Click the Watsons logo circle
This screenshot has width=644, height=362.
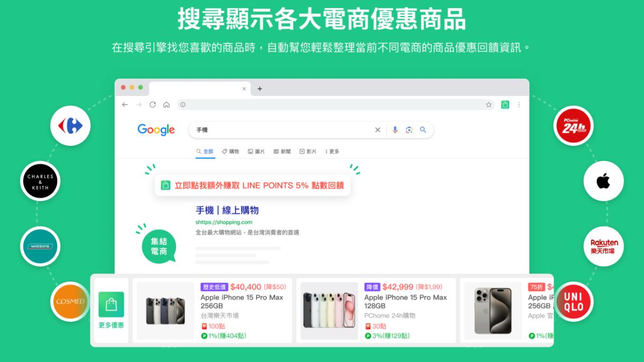coord(40,246)
